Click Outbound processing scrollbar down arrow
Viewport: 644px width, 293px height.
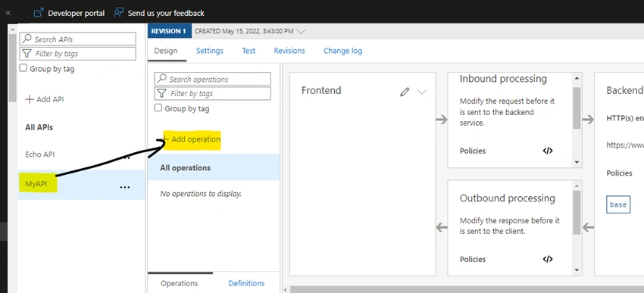(x=577, y=270)
